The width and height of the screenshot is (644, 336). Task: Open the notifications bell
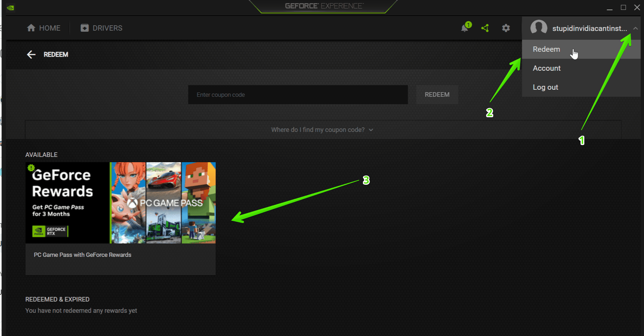[x=465, y=27]
